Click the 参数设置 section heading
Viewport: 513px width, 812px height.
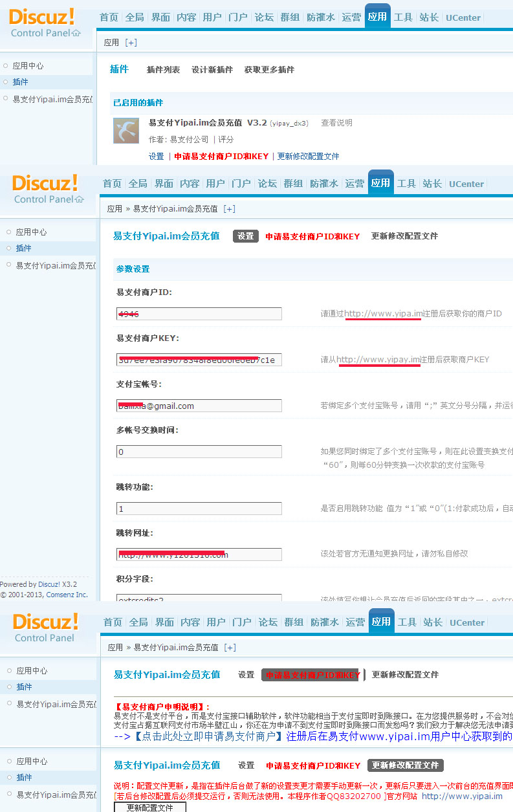(133, 269)
